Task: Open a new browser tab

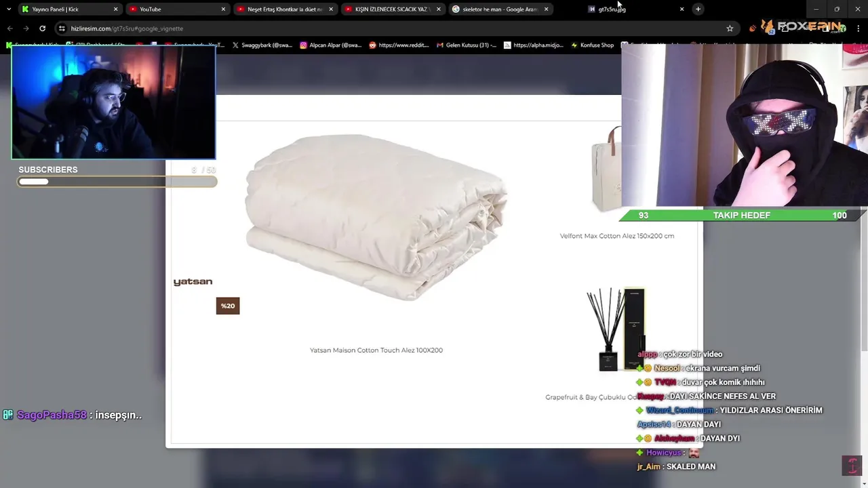Action: tap(698, 9)
